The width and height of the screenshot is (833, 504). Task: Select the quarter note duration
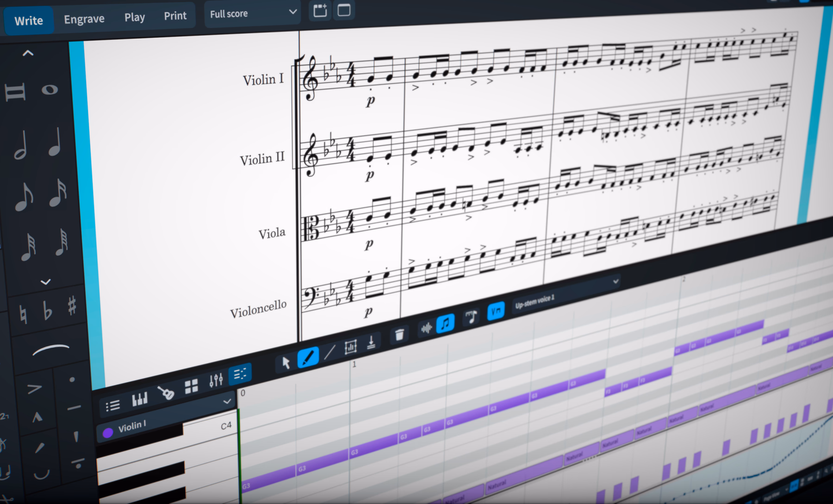[55, 142]
